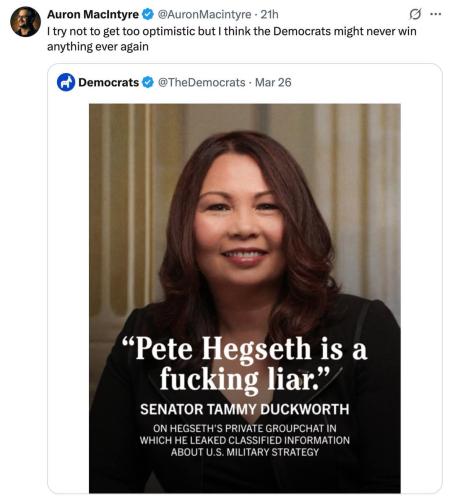Viewport: 453px width, 500px height.
Task: Click the 'anything ever again' text line
Action: [x=98, y=47]
